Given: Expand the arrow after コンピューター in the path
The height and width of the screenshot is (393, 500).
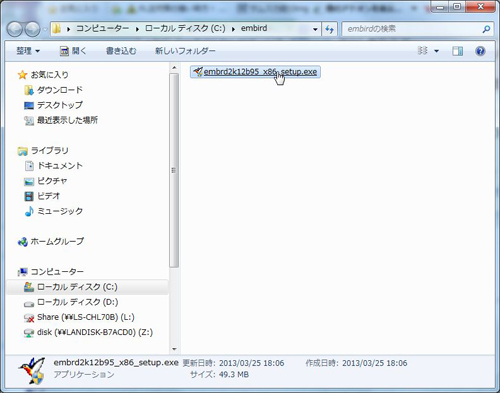Looking at the screenshot, I should pyautogui.click(x=137, y=29).
